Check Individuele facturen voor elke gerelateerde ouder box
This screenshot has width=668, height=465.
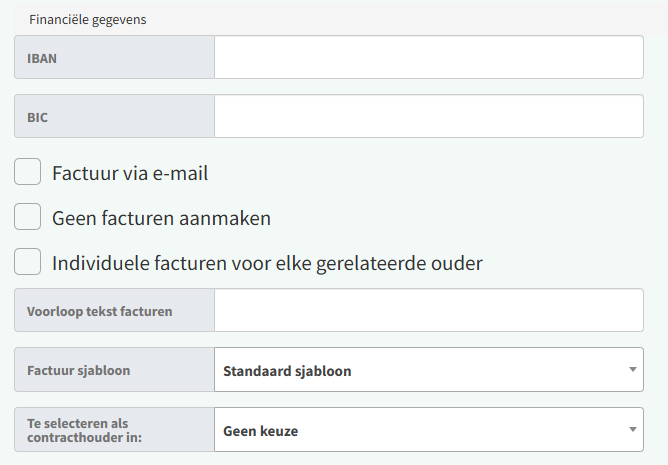[x=28, y=262]
